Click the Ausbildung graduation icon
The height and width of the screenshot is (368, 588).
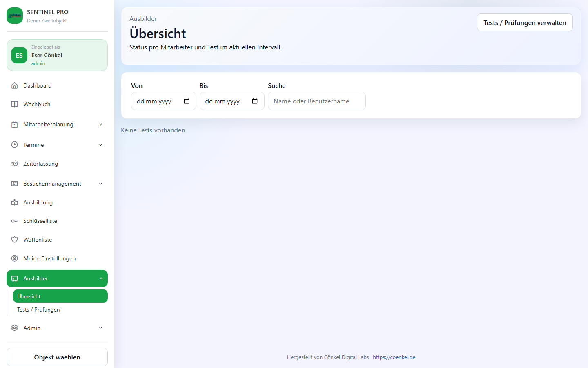click(15, 202)
